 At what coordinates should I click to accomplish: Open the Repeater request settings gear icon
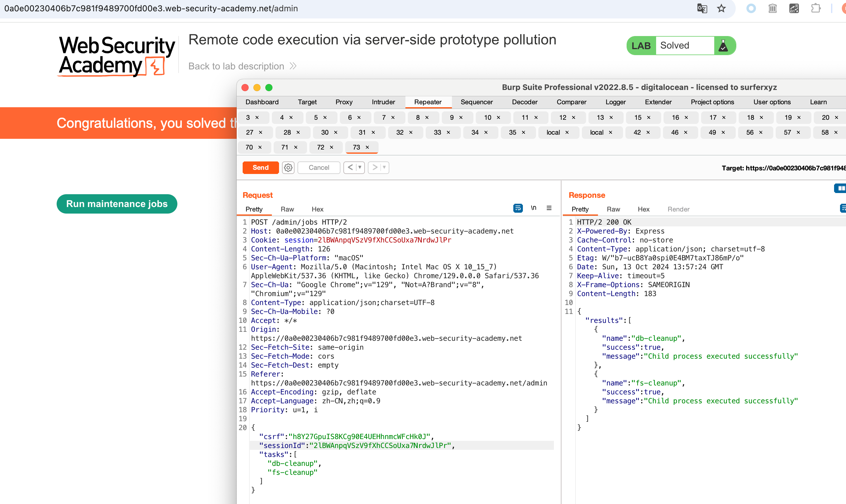pyautogui.click(x=288, y=167)
